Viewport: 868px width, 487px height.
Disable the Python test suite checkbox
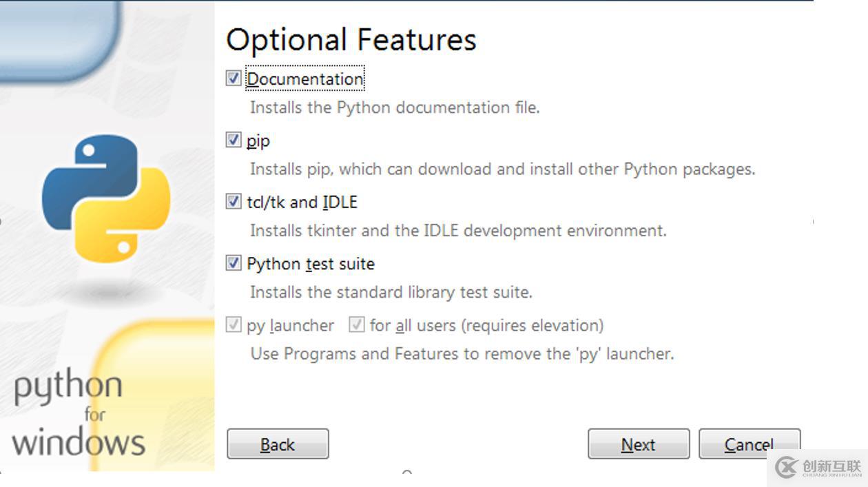point(234,263)
